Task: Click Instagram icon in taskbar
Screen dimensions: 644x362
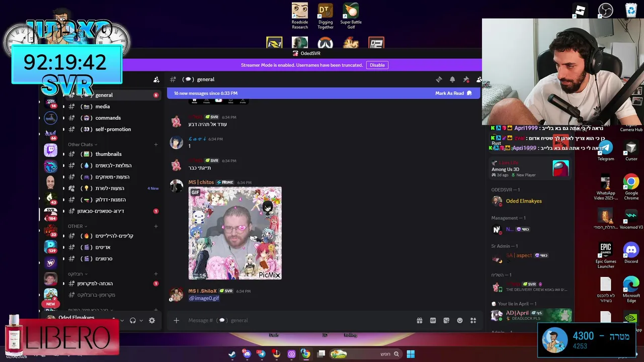Action: (x=291, y=354)
